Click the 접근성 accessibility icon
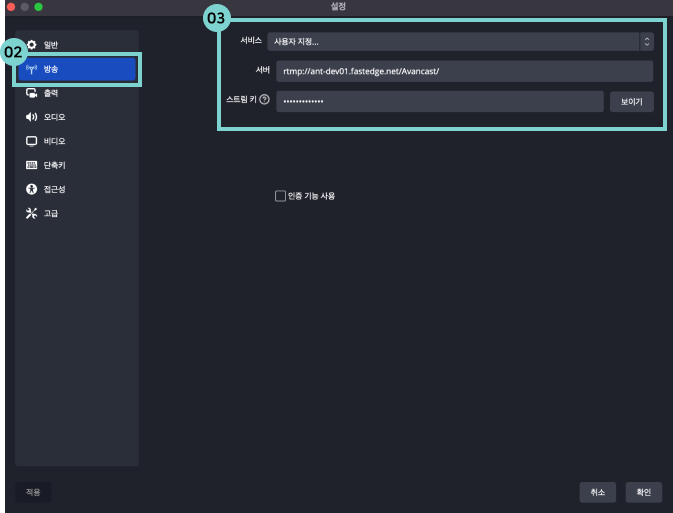The image size is (673, 513). tap(31, 189)
